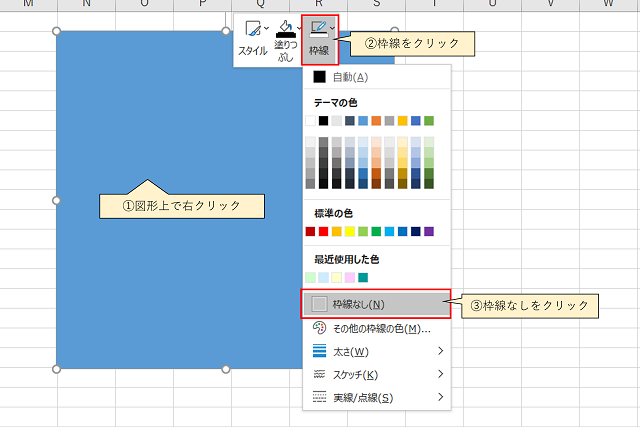The width and height of the screenshot is (640, 427).
Task: Pick black theme color swatch
Action: 323,121
